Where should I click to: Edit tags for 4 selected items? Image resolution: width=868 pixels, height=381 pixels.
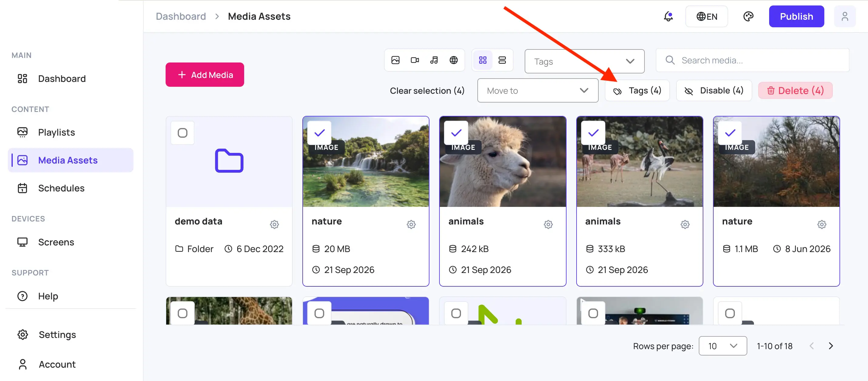pos(637,91)
